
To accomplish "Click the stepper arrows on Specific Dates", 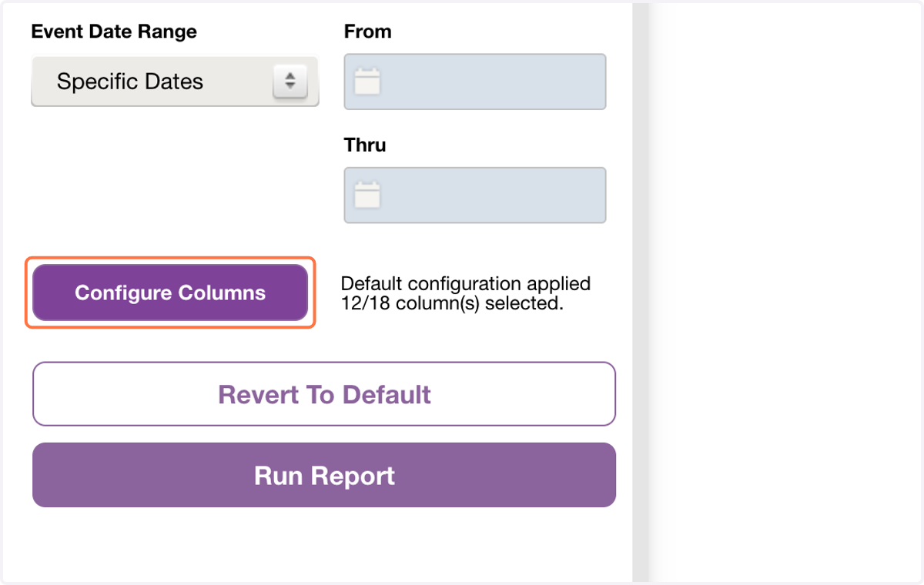I will click(290, 81).
